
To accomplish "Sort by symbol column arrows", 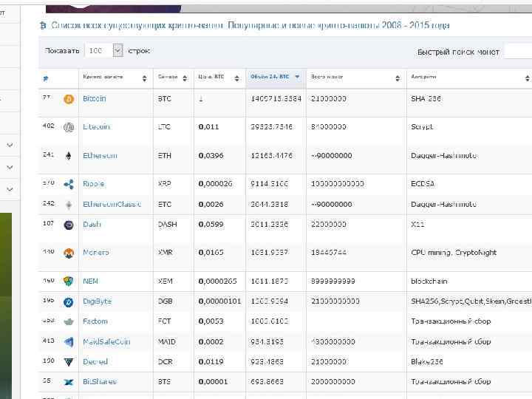I will [185, 78].
